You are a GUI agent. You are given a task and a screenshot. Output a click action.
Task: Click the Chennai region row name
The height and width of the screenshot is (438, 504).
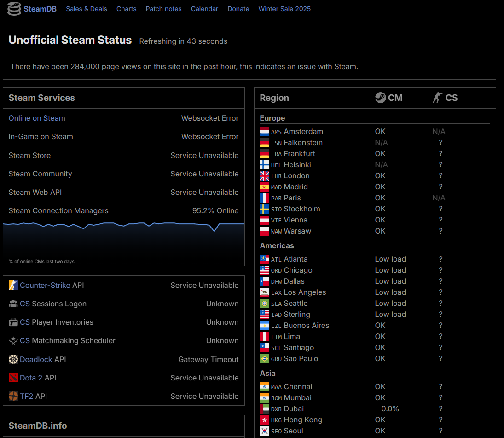click(x=298, y=386)
